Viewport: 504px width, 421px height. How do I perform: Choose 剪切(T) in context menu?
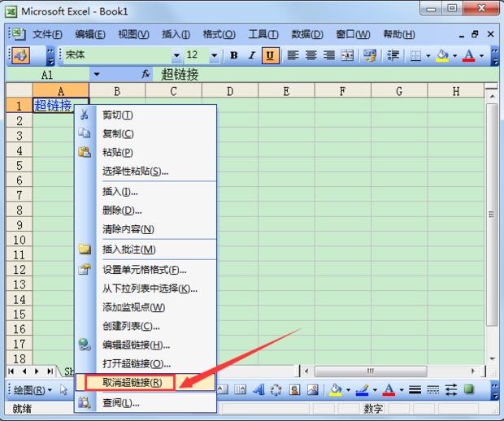tap(146, 115)
